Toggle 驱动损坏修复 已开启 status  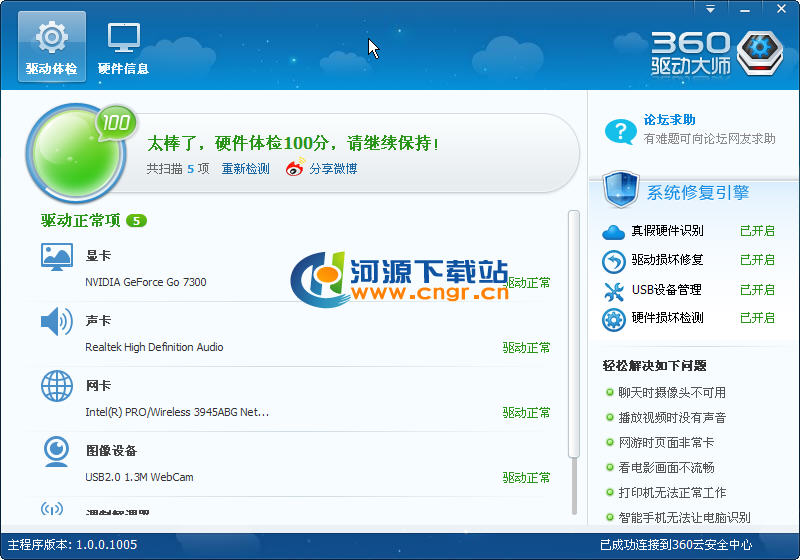(757, 260)
